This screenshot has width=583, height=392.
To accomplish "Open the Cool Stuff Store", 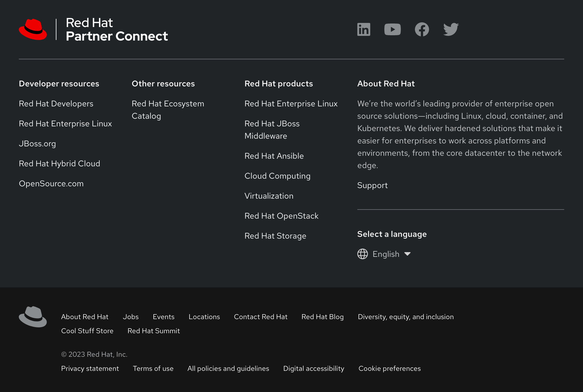I will [x=87, y=331].
